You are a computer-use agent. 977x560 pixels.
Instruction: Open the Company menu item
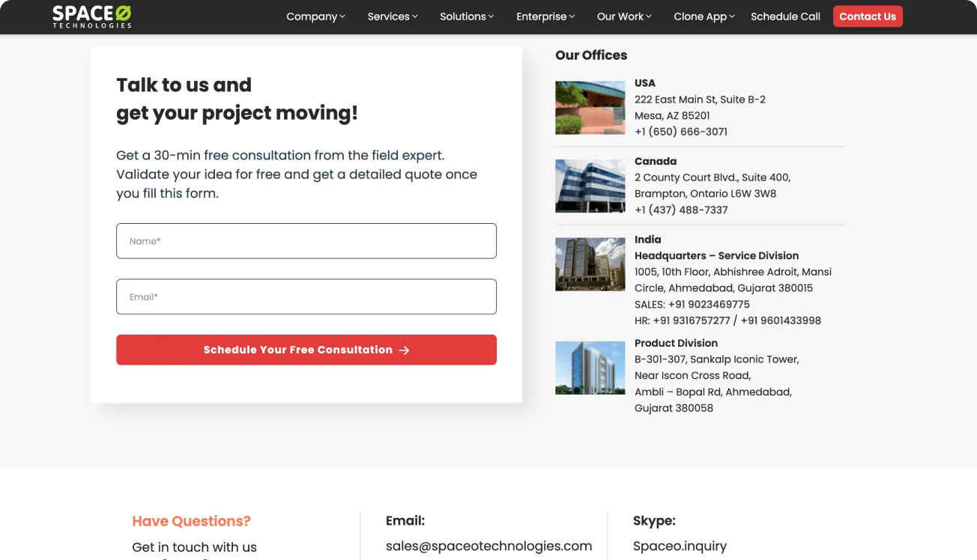point(312,16)
